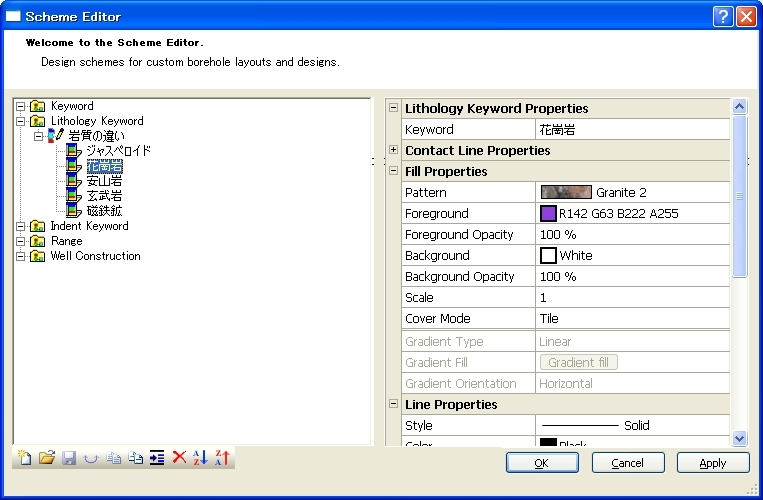Click the Apply button
This screenshot has width=763, height=500.
click(713, 463)
